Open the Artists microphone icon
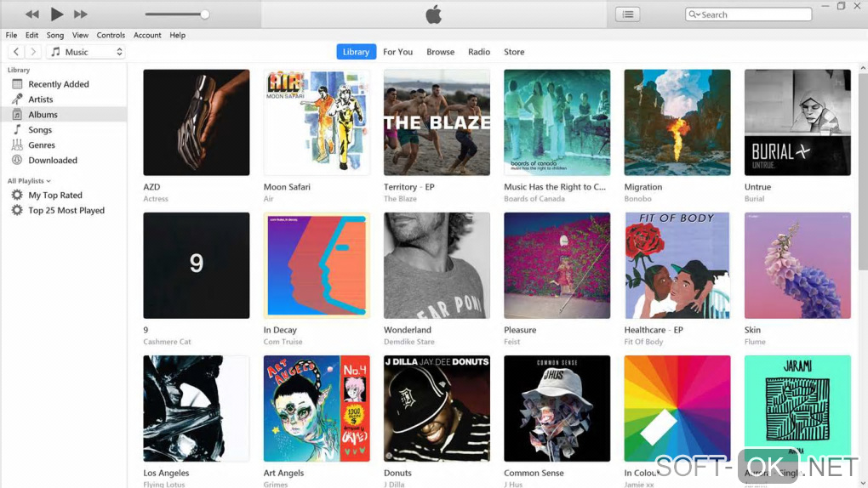The image size is (868, 488). click(17, 99)
